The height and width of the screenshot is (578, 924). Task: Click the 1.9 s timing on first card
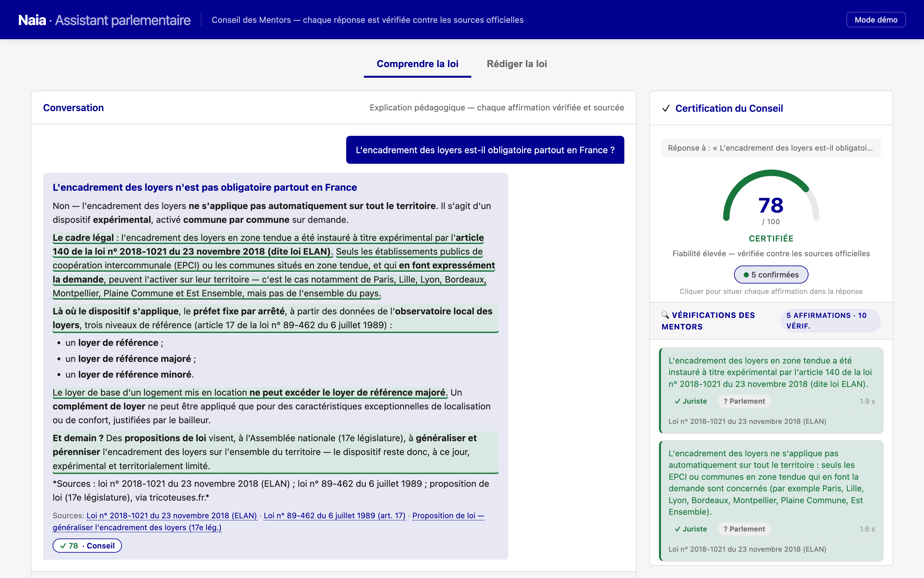pyautogui.click(x=867, y=401)
